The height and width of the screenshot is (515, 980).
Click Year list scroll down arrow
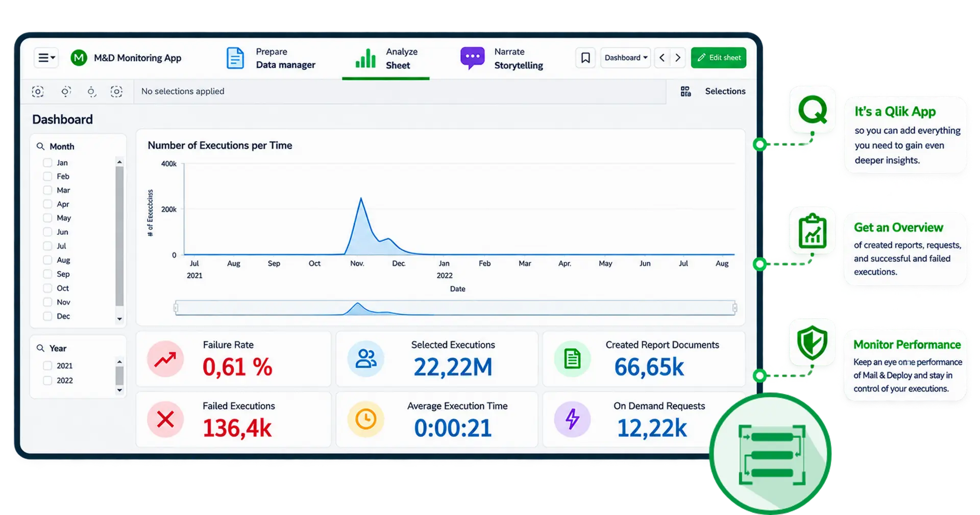coord(119,390)
